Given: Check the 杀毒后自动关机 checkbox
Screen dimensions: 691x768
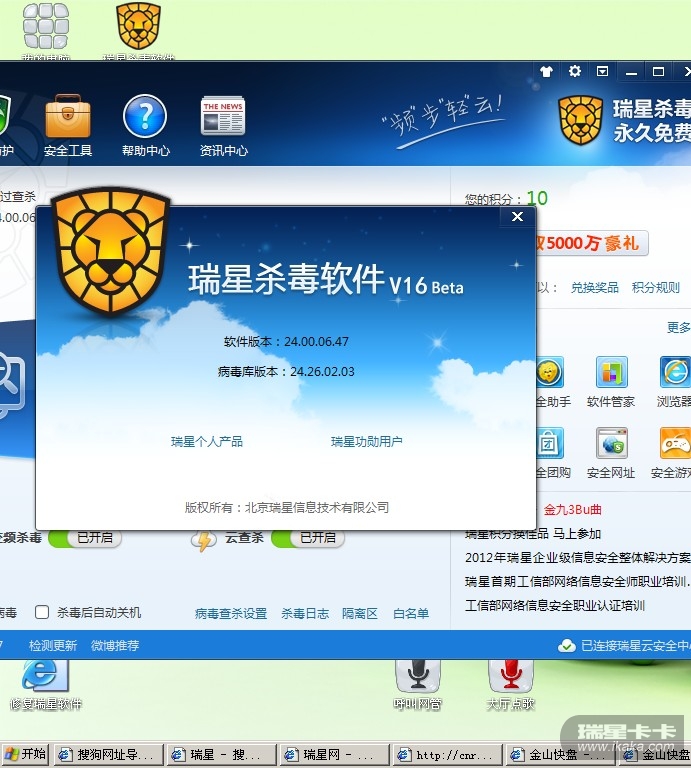Looking at the screenshot, I should click(x=42, y=612).
